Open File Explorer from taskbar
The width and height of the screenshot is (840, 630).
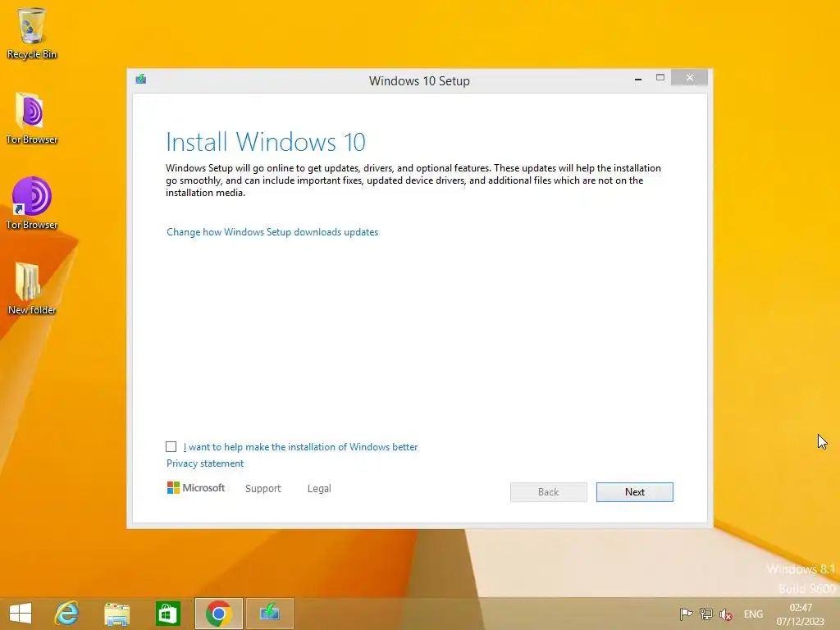pos(116,614)
